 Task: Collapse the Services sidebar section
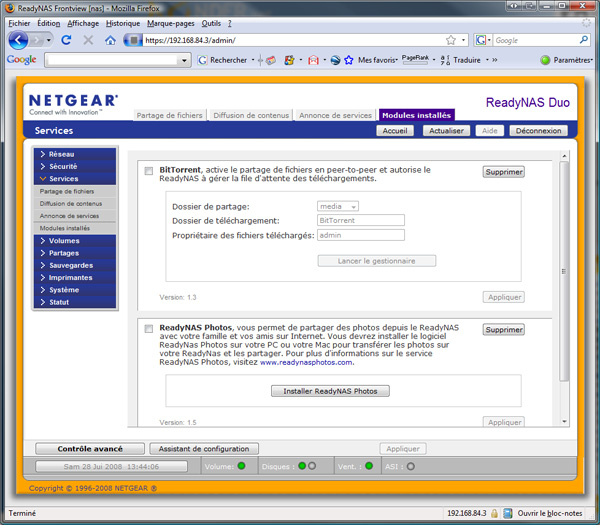click(75, 179)
